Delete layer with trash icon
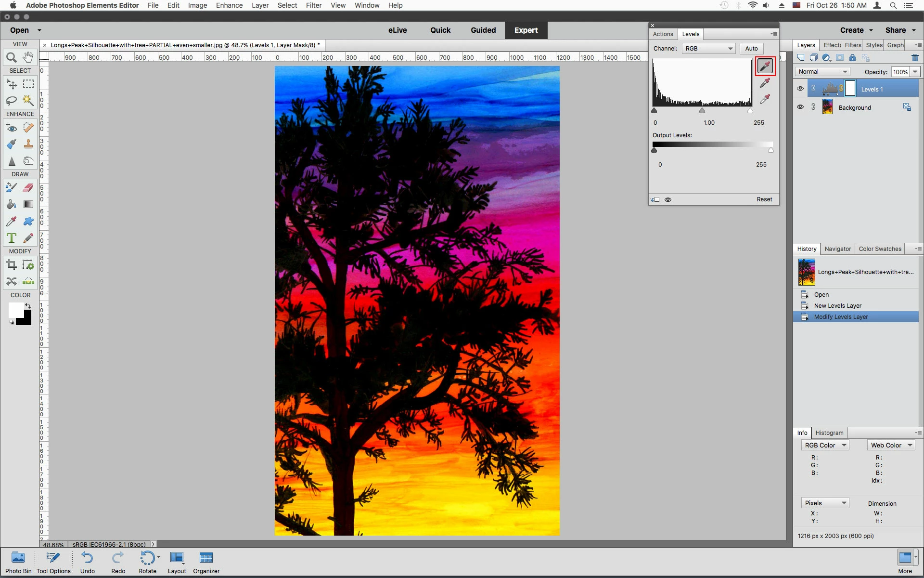The width and height of the screenshot is (924, 578). tap(915, 58)
